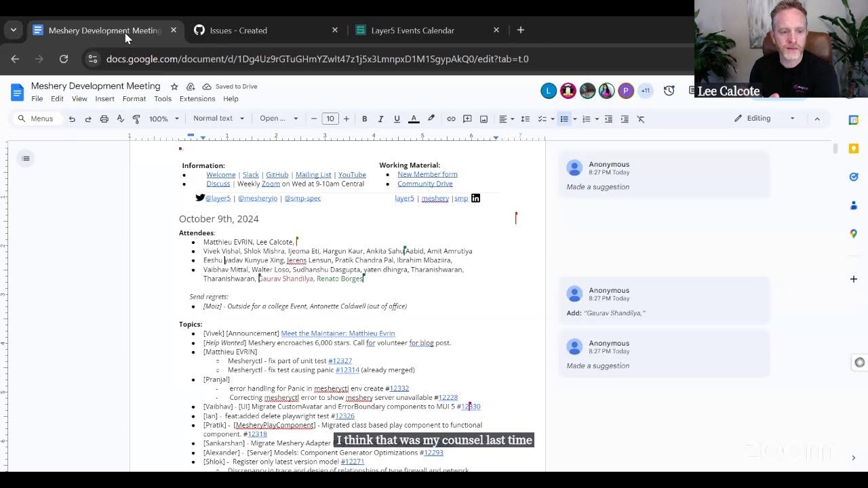Toggle underline formatting
Screen dimensions: 868x488
click(x=397, y=119)
